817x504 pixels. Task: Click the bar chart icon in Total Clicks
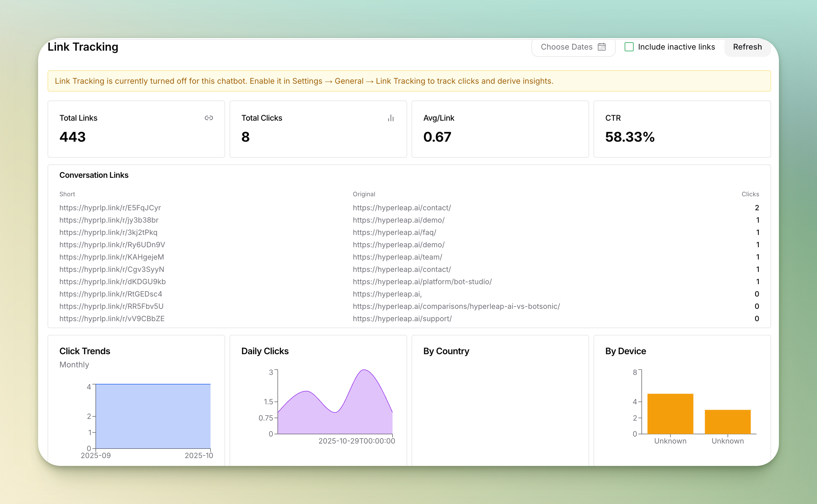391,118
